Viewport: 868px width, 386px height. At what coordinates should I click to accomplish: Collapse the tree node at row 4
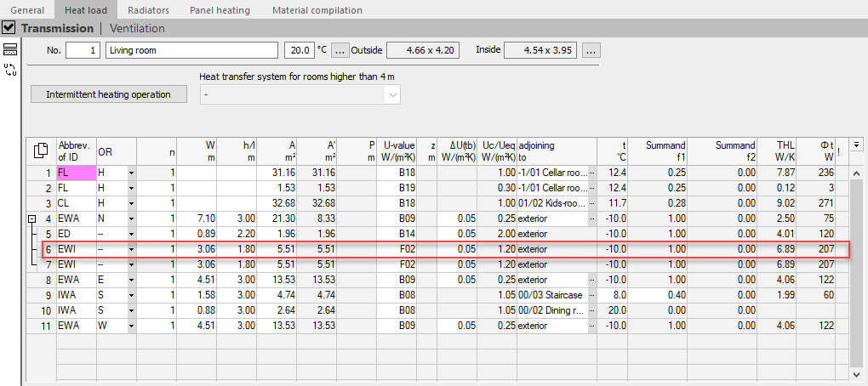point(32,219)
